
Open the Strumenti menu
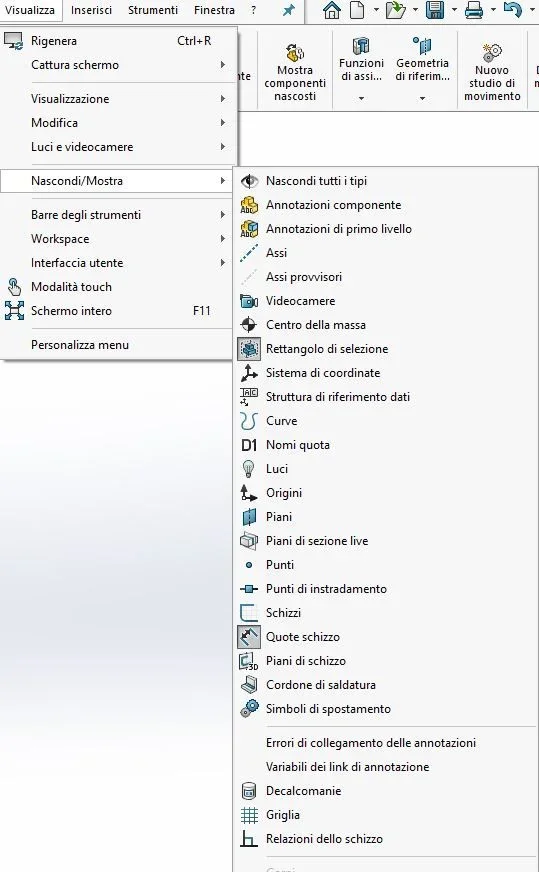click(153, 10)
